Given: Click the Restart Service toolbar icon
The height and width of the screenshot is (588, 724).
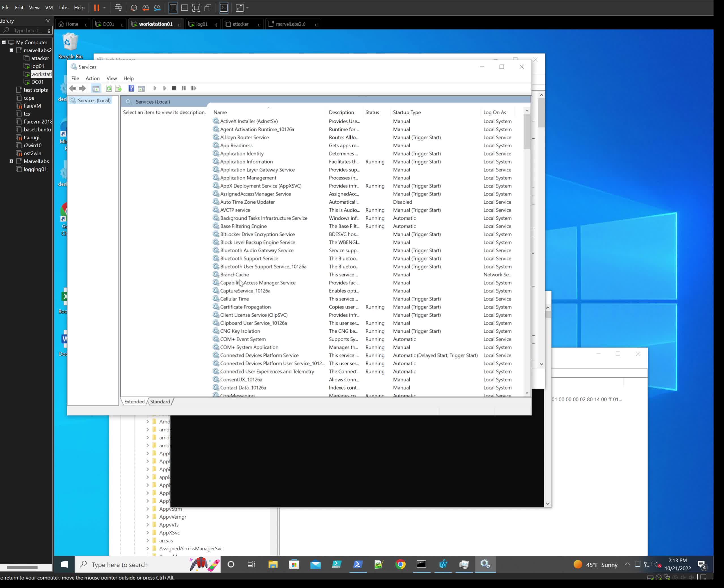Looking at the screenshot, I should coord(194,88).
